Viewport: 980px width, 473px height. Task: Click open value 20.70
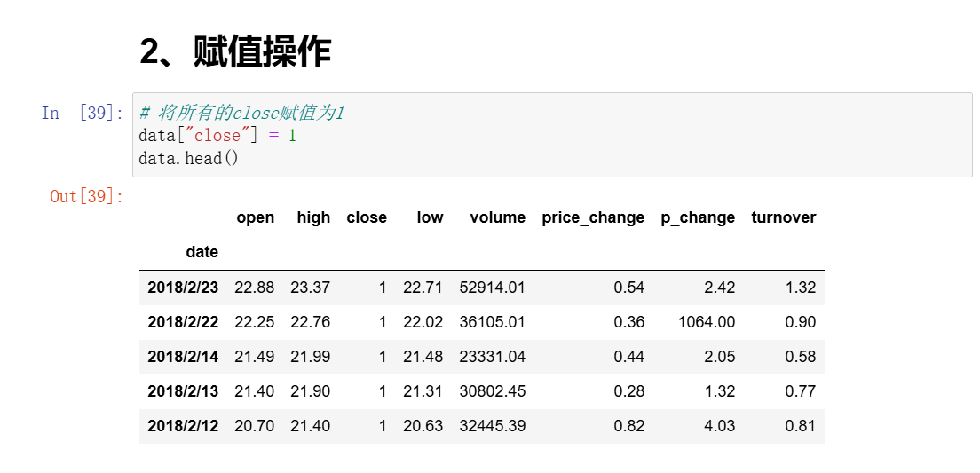point(255,426)
